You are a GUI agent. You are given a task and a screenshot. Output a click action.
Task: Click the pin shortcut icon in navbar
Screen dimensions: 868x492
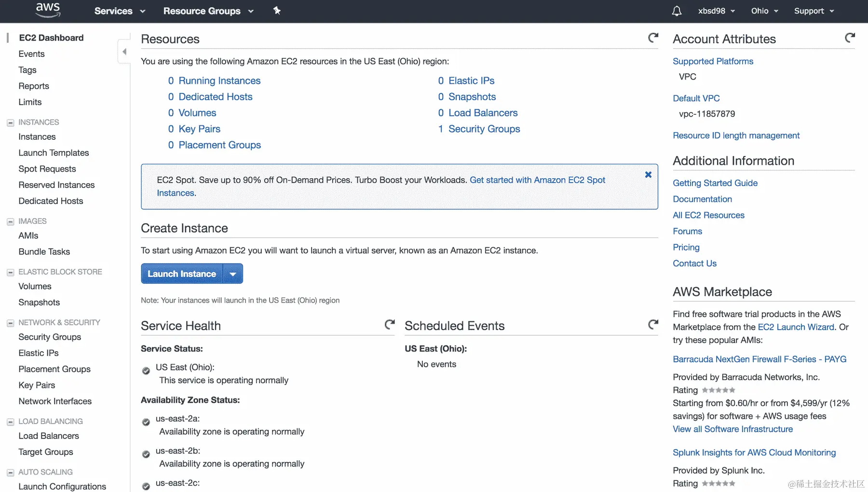277,11
